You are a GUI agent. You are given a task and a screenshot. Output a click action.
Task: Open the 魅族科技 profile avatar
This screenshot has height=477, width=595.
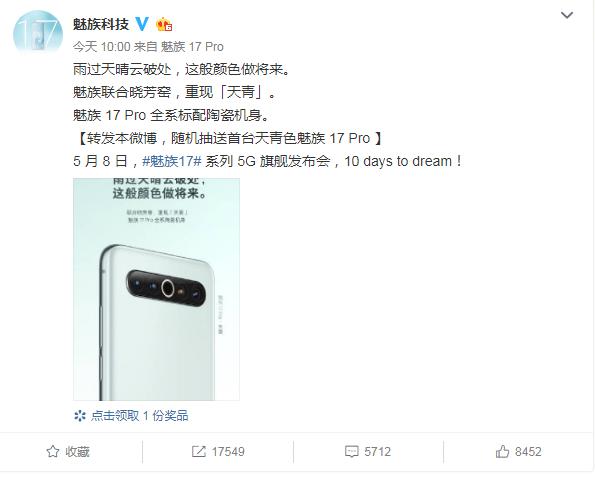click(x=38, y=31)
